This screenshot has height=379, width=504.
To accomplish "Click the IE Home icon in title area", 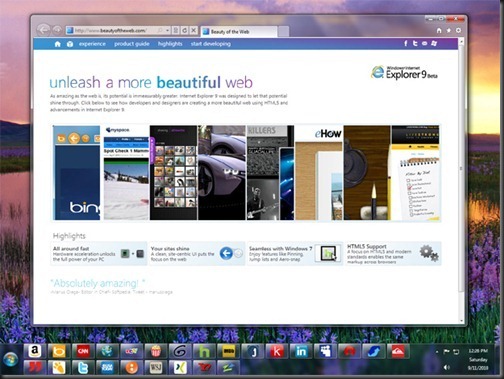I will 439,30.
